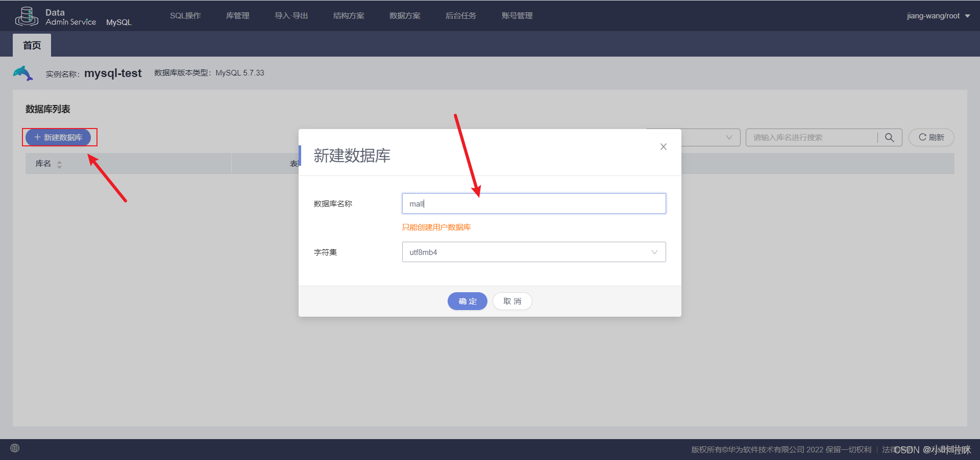This screenshot has height=460, width=980.
Task: Switch to the 首页 tab
Action: 32,45
